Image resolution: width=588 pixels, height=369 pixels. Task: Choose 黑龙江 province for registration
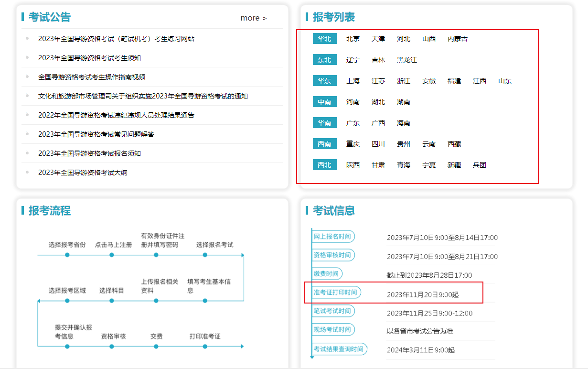pyautogui.click(x=406, y=60)
